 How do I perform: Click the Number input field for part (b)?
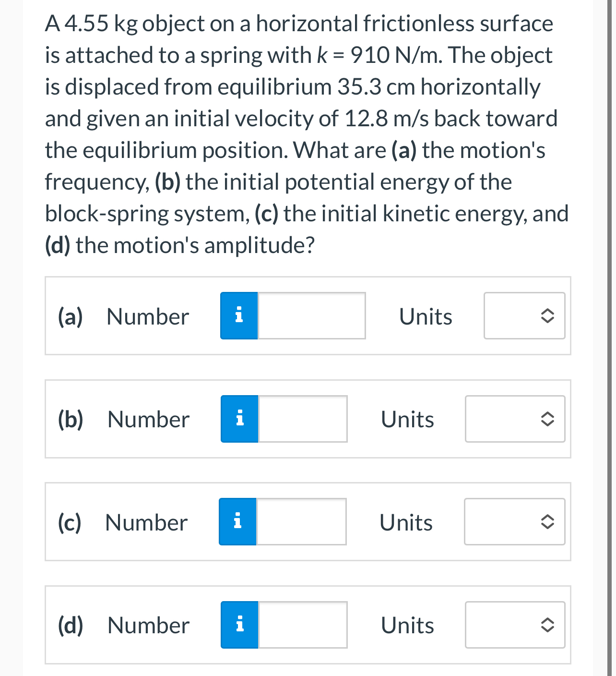point(302,419)
